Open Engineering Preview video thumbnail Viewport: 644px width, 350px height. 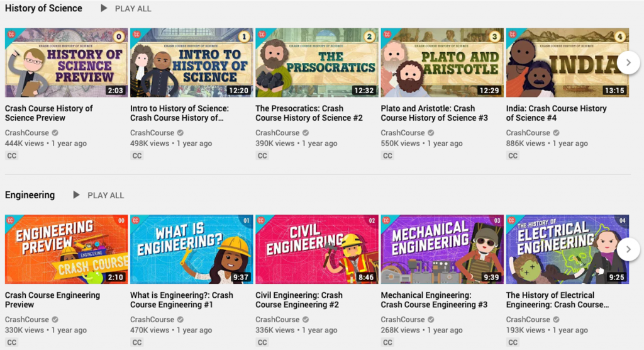pos(67,249)
